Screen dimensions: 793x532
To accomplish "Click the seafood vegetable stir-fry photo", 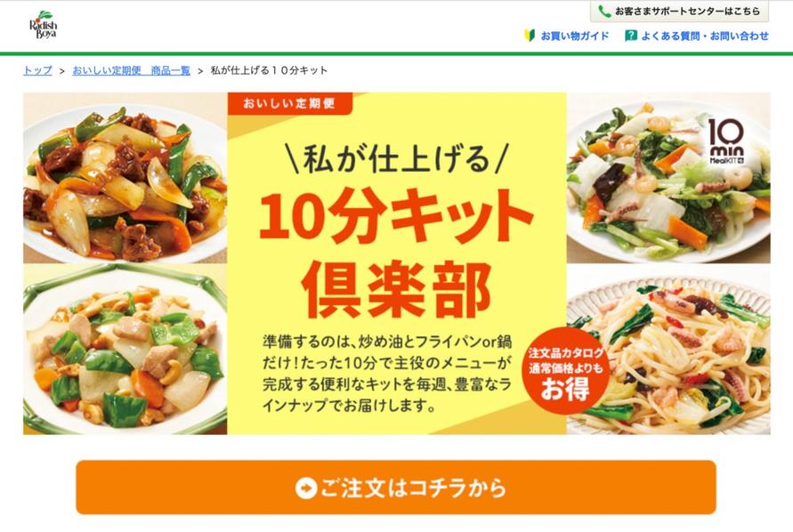I will [x=668, y=178].
